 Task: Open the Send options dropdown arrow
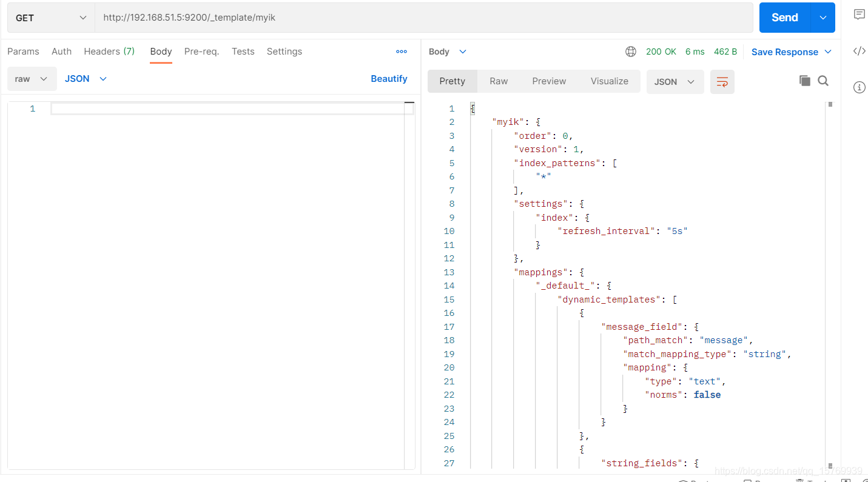pos(823,18)
